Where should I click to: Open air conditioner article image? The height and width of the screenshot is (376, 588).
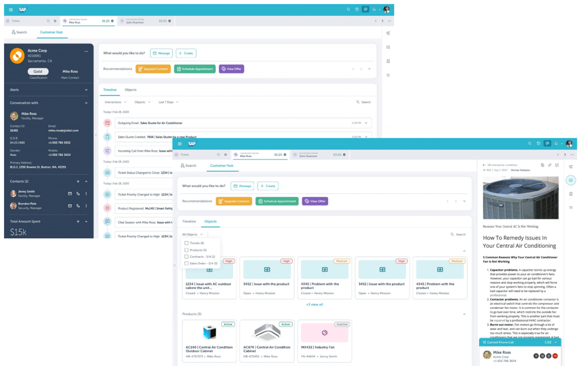(x=520, y=198)
